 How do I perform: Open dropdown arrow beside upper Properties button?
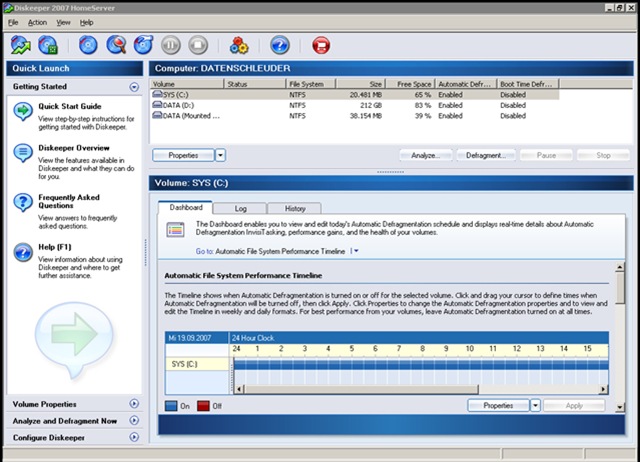pos(220,155)
